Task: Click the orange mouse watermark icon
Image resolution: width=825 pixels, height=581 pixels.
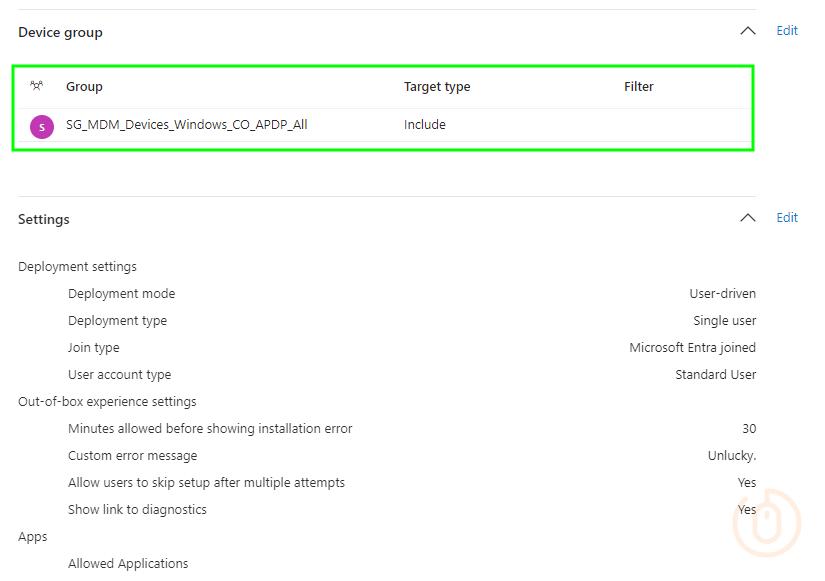Action: pyautogui.click(x=767, y=522)
